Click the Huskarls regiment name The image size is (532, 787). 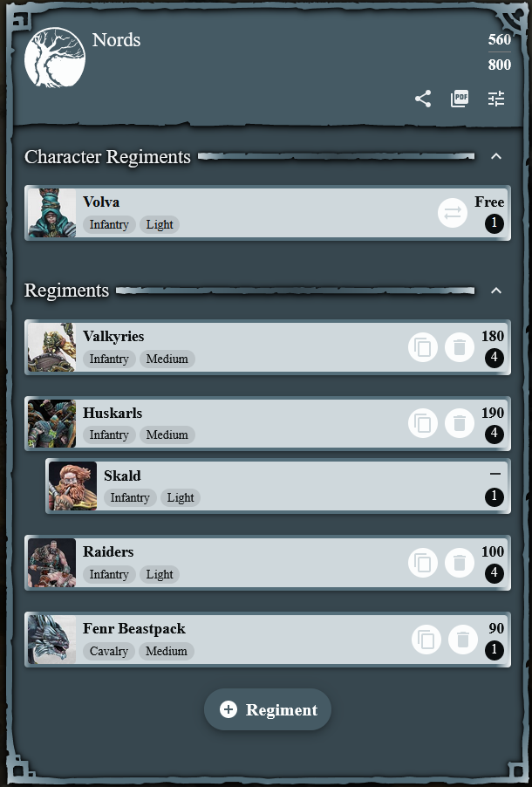coord(113,413)
